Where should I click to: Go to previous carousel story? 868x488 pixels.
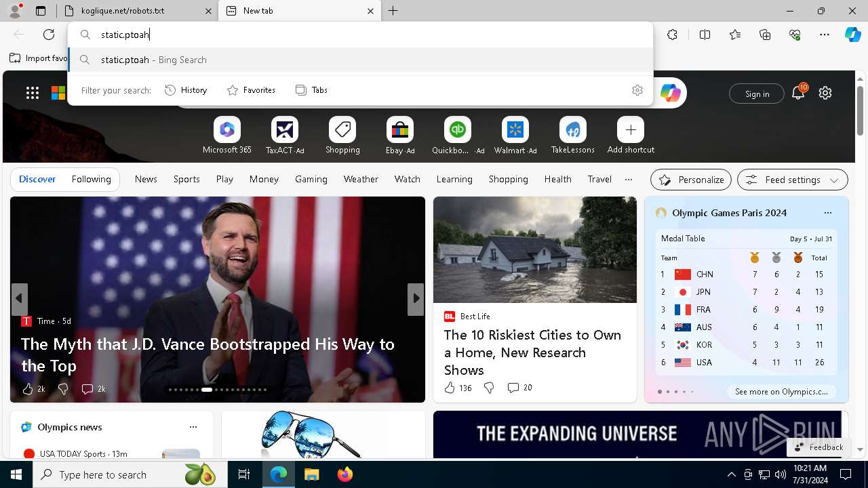19,299
